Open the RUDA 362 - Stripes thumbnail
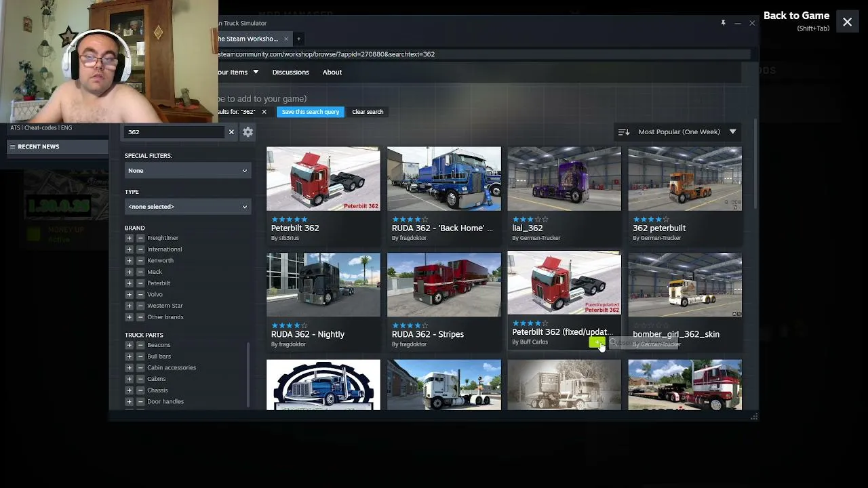 pos(444,285)
